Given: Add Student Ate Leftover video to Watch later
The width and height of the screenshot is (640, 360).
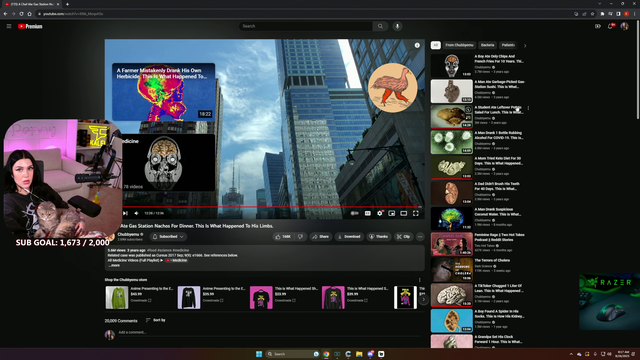Looking at the screenshot, I should [468, 109].
